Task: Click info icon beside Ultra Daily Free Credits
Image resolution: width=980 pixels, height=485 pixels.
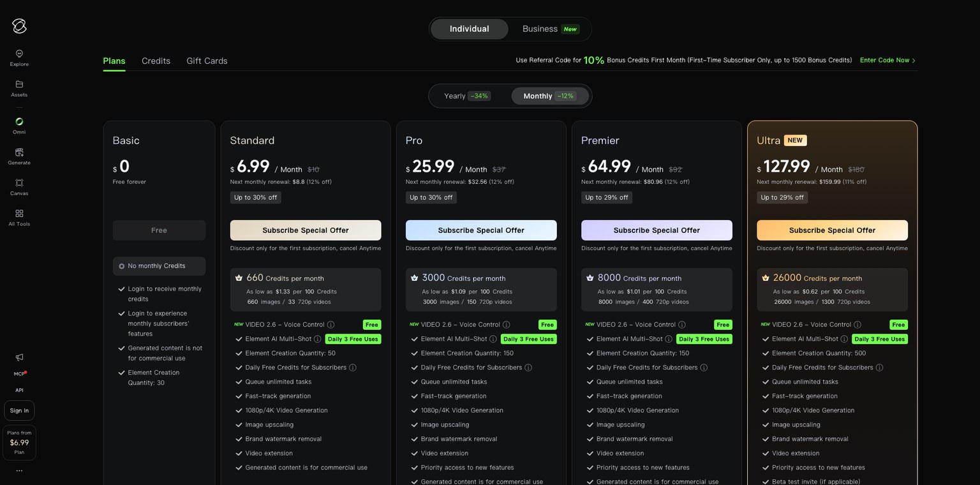Action: [879, 368]
